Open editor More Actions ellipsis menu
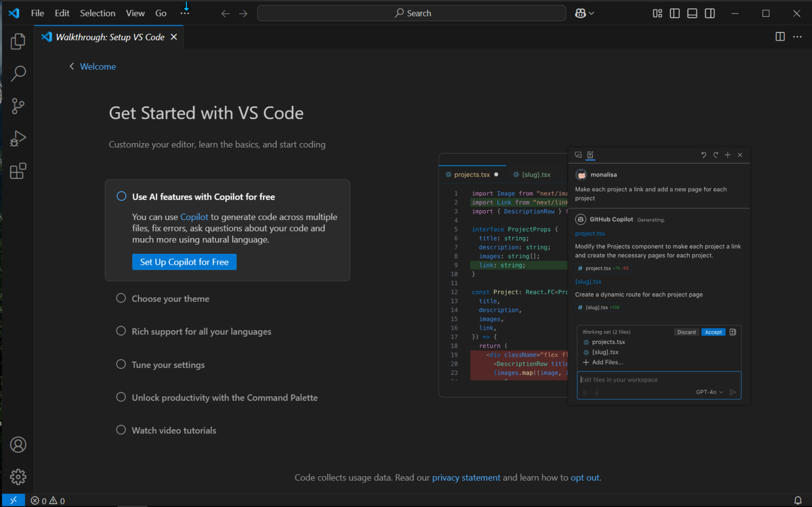Screen dimensions: 812x507 point(797,37)
